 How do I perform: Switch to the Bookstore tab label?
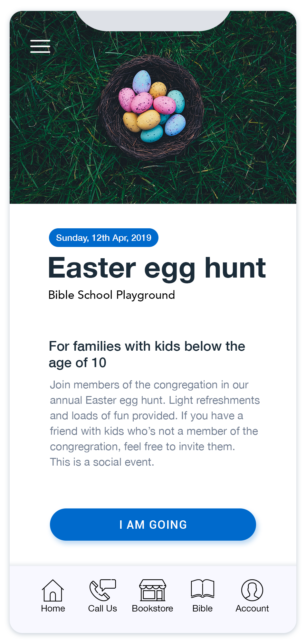(x=153, y=609)
